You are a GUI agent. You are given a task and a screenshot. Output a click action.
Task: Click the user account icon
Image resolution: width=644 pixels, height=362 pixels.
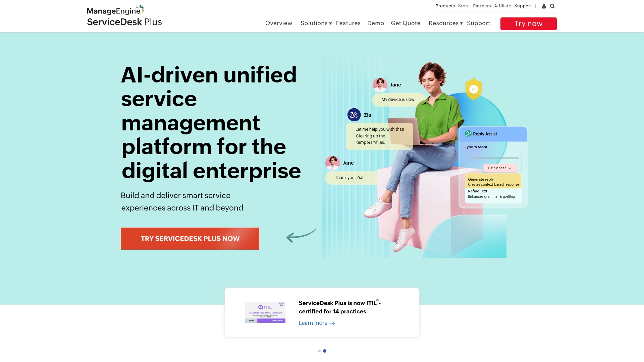click(x=544, y=6)
